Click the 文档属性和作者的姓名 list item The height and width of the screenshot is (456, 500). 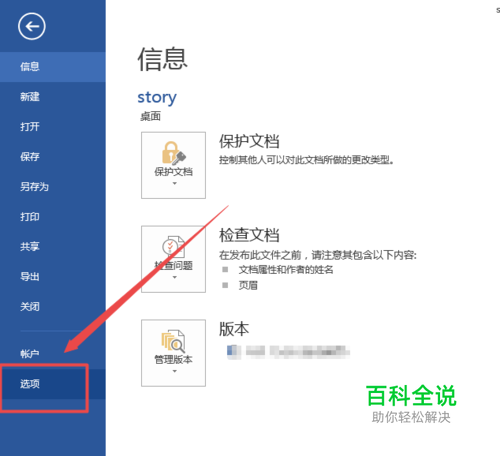click(x=286, y=270)
